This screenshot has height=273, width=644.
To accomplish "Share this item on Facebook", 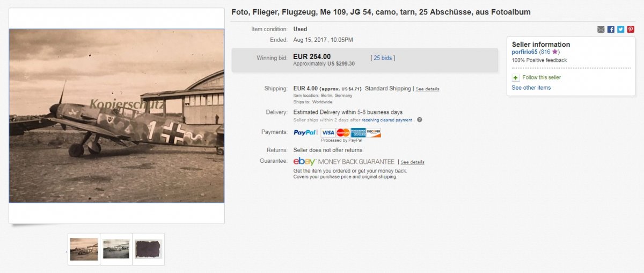I will coord(611,30).
